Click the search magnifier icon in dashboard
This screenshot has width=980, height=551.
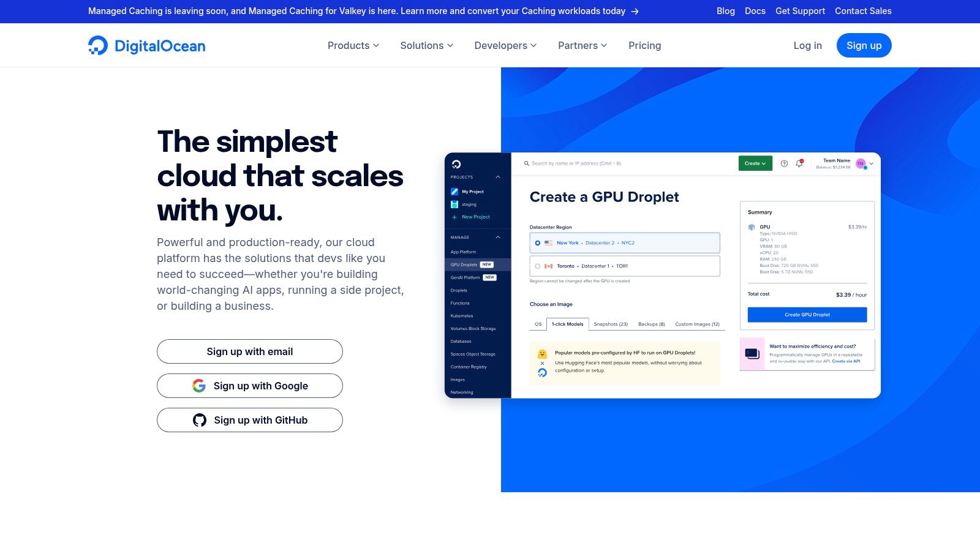pos(527,163)
